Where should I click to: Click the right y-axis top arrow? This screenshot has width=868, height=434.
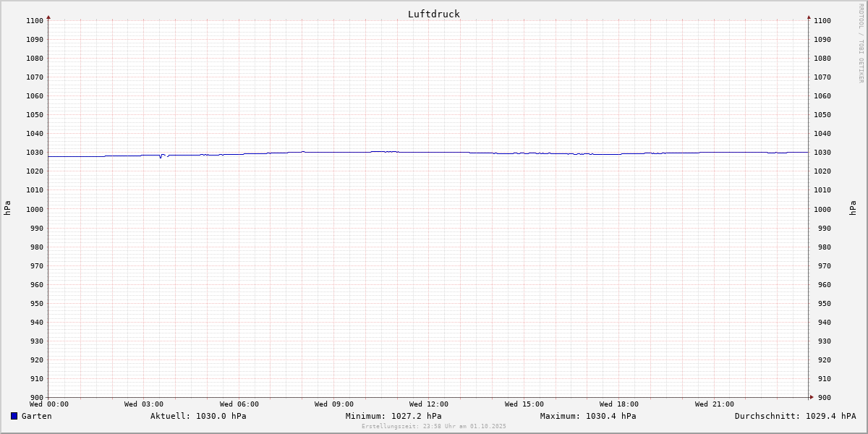[809, 17]
